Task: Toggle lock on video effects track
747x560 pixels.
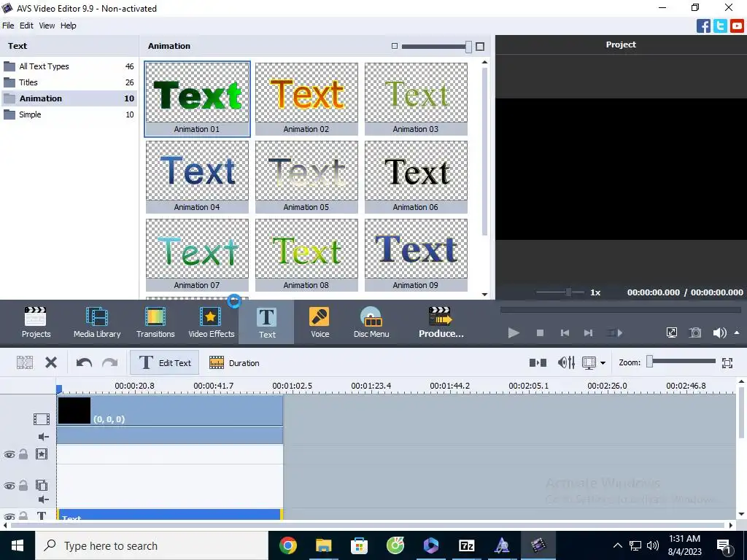Action: (23, 454)
